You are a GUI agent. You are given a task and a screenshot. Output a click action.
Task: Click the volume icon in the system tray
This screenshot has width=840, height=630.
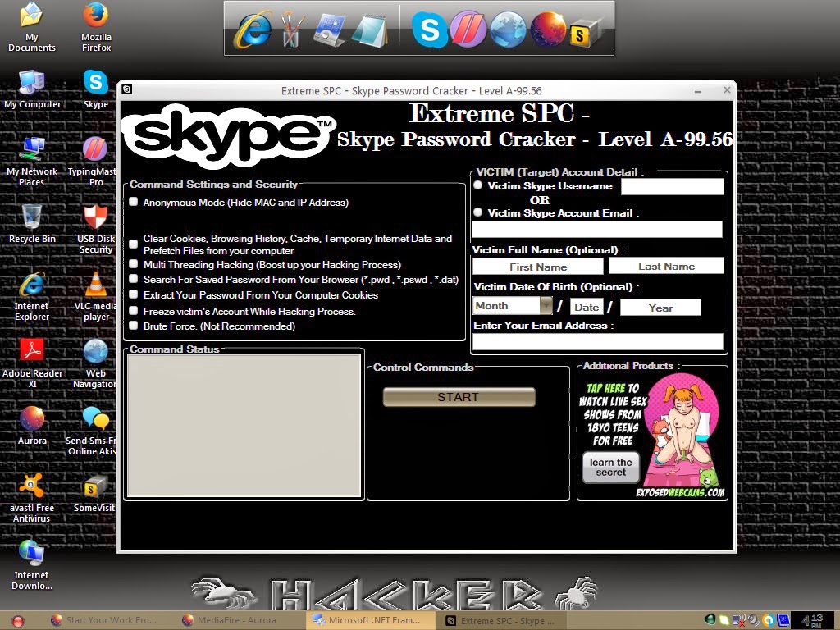point(753,619)
